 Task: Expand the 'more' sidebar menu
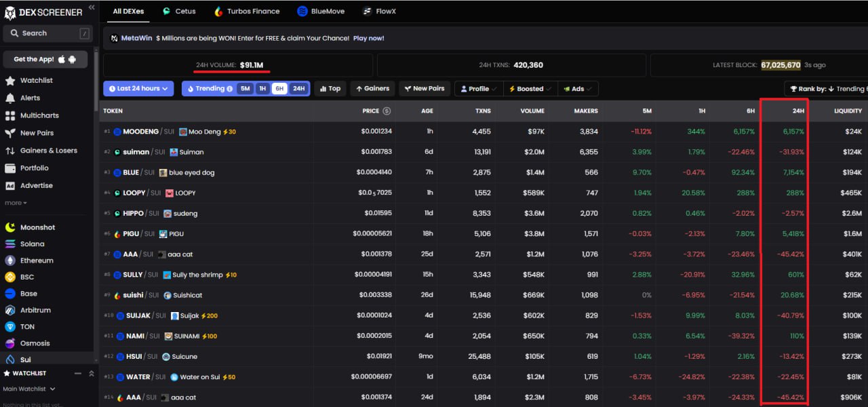pos(16,203)
